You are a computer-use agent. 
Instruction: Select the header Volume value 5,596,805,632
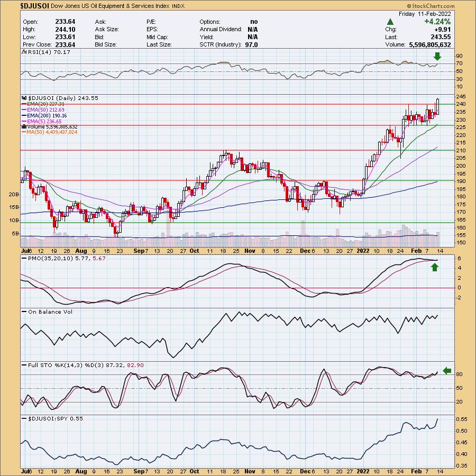click(430, 44)
